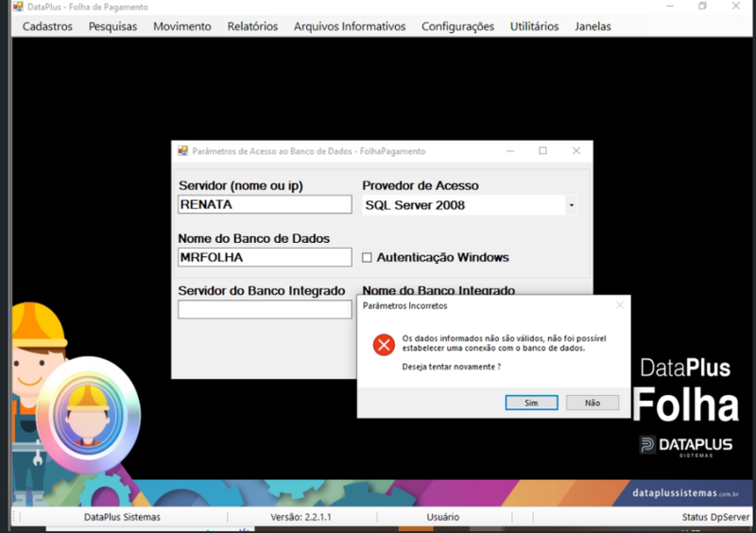Open the Pesquisas menu

coord(112,26)
